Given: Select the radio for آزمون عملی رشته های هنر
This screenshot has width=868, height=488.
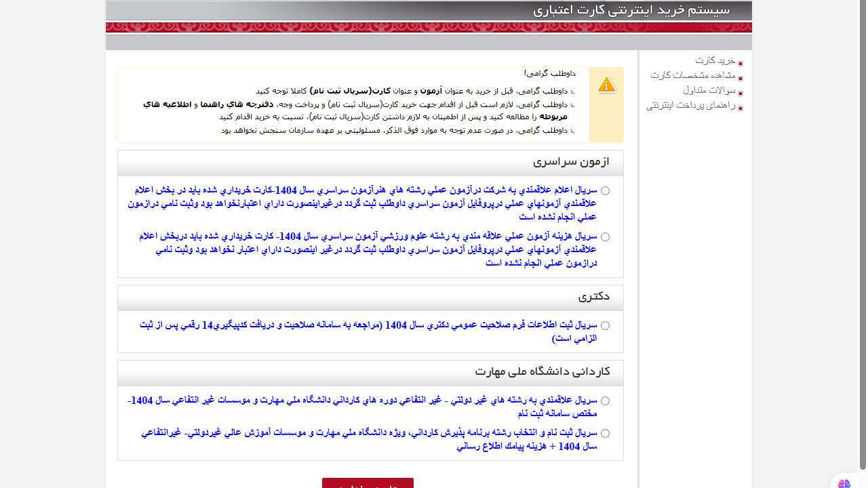Looking at the screenshot, I should (x=605, y=191).
